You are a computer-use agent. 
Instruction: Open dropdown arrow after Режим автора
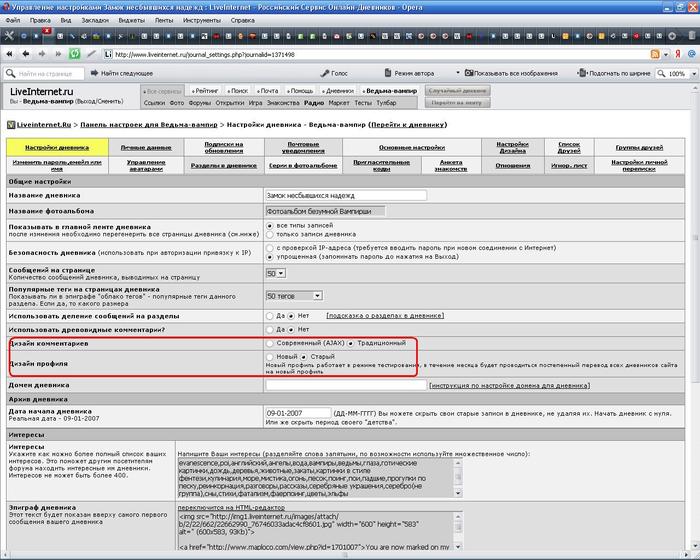[458, 73]
